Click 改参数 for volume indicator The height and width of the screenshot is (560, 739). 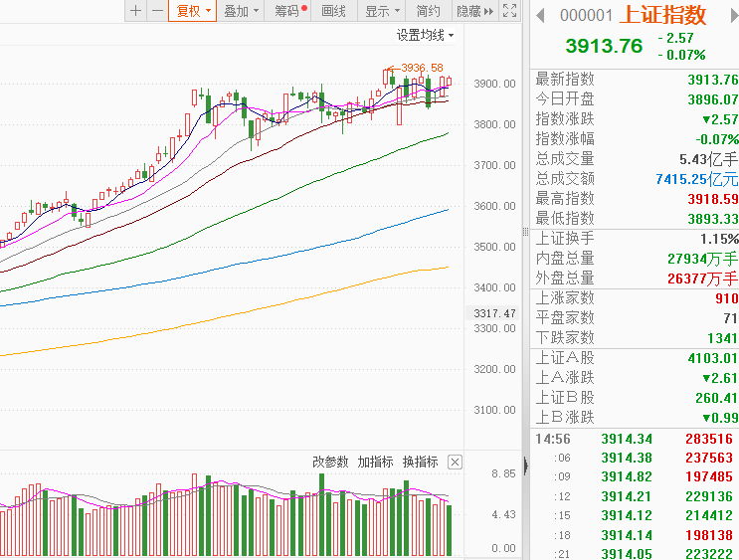coord(330,462)
